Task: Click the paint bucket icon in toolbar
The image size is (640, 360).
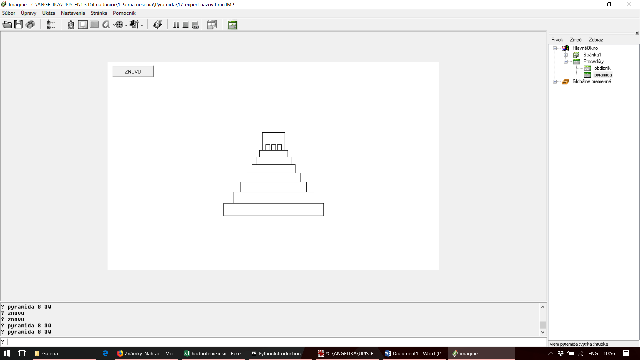Action: [158, 25]
